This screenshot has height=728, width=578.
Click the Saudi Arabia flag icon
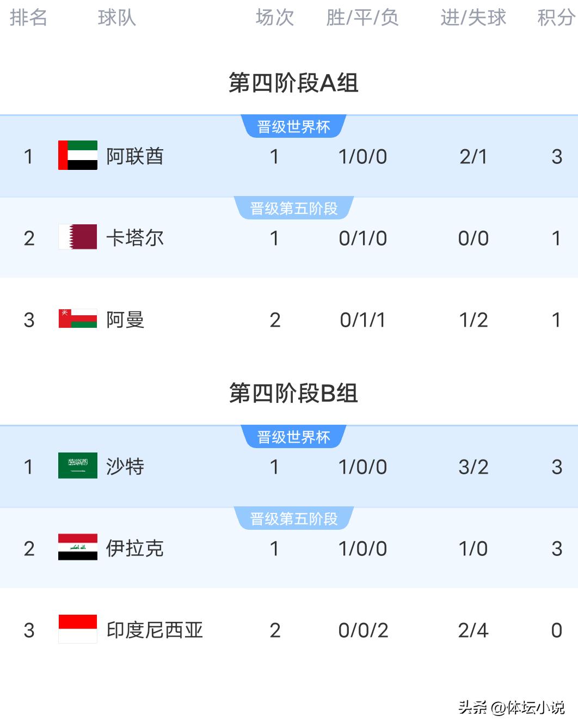pyautogui.click(x=78, y=466)
